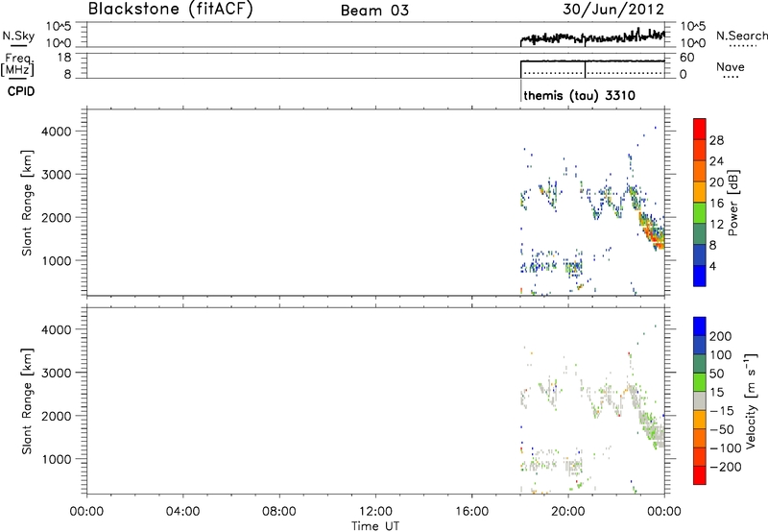Click the noise trace in the N.Sky panel
768x532 pixels.
(x=592, y=37)
